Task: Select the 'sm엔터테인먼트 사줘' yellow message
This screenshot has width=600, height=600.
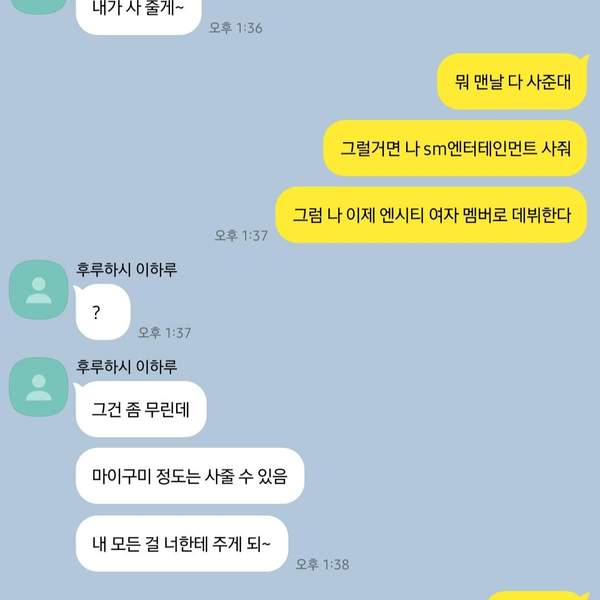Action: (x=455, y=148)
